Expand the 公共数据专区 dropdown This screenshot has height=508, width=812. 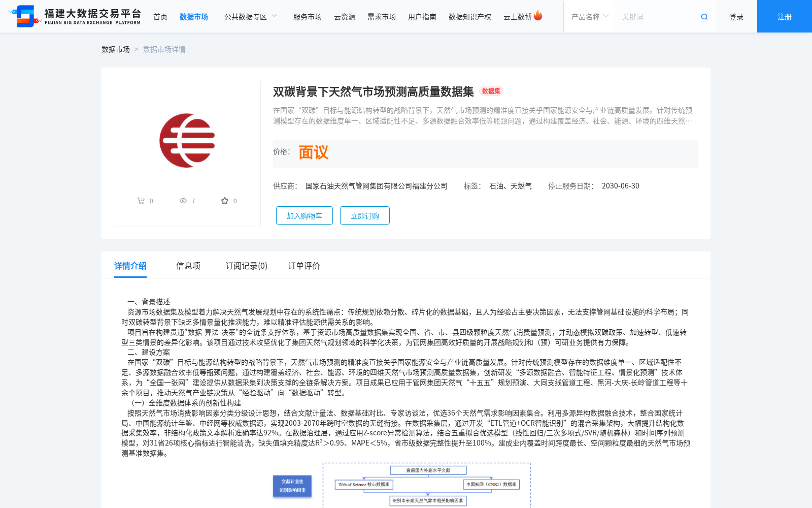[251, 17]
